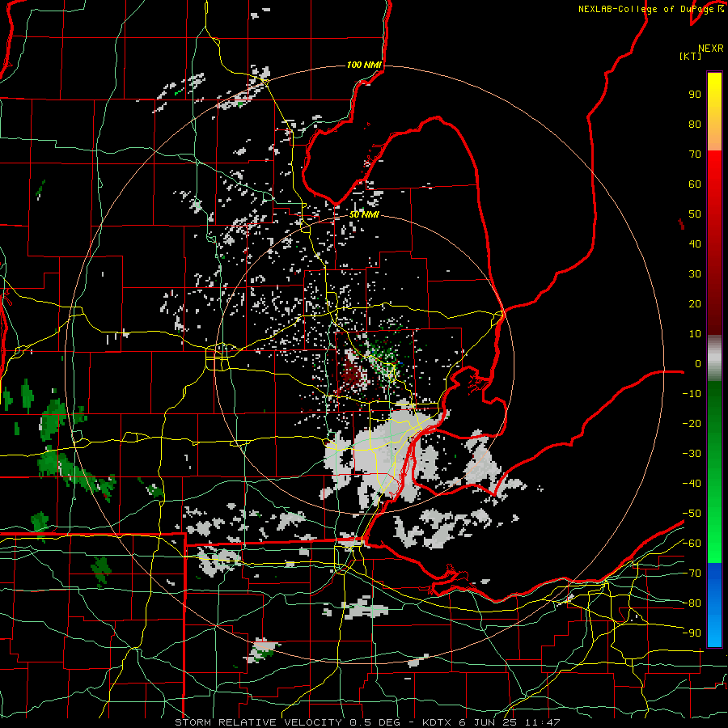Click the -40 knot scale value
The image size is (728, 728).
tap(692, 484)
